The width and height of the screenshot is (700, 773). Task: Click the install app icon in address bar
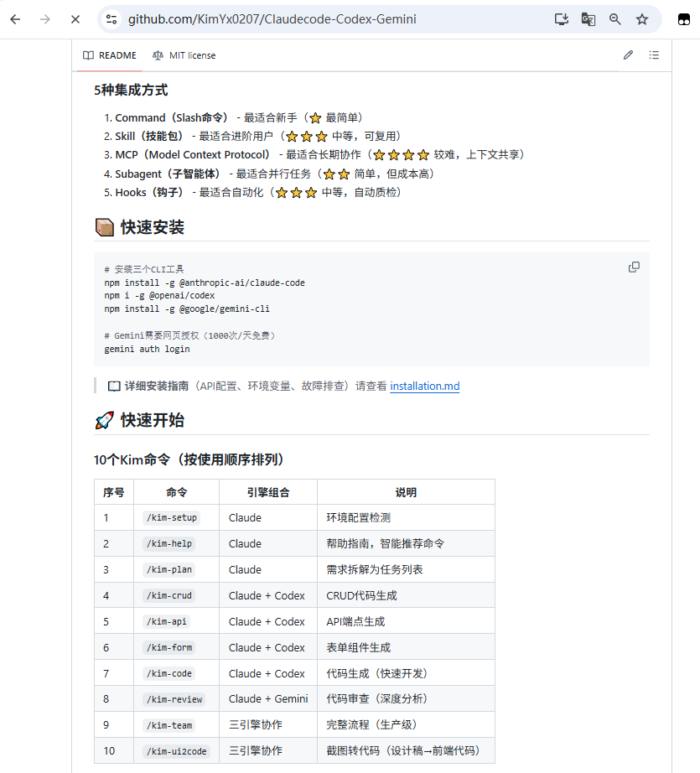tap(562, 19)
